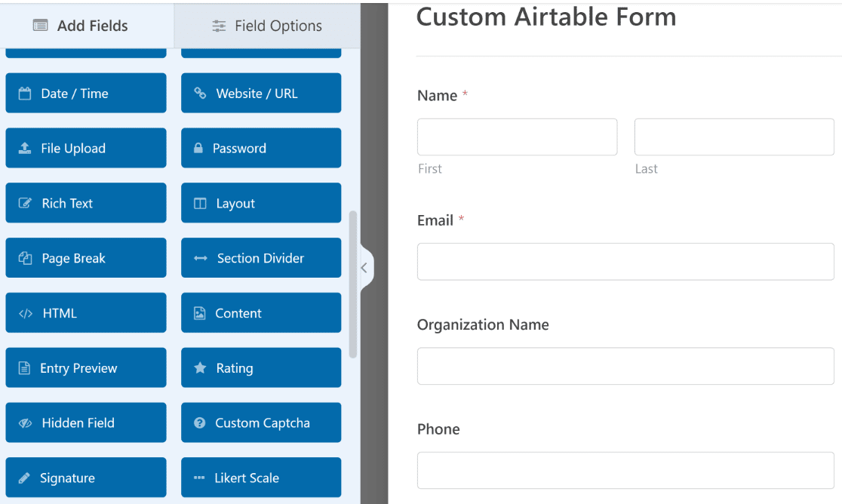Focus the Organization Name input field
This screenshot has height=504, width=842.
tap(625, 366)
